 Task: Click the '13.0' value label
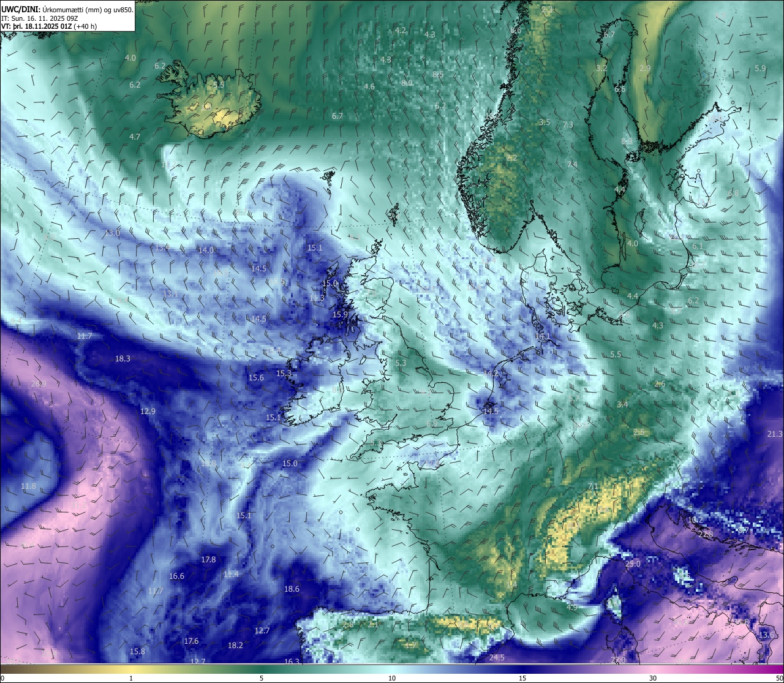coord(112,233)
